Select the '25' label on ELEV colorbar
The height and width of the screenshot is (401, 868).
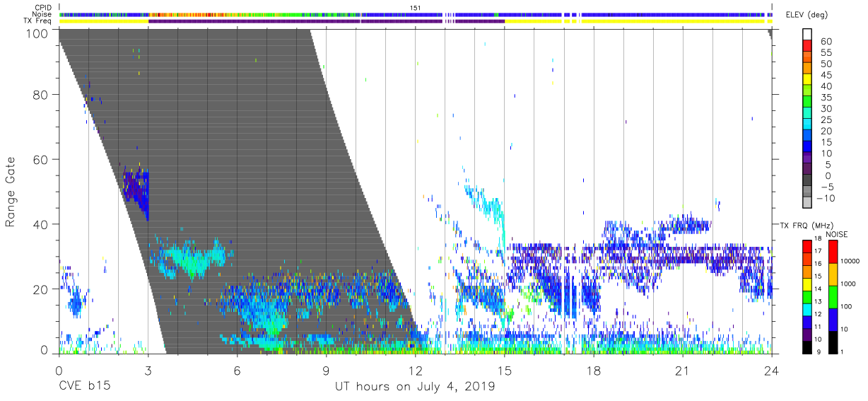point(826,120)
